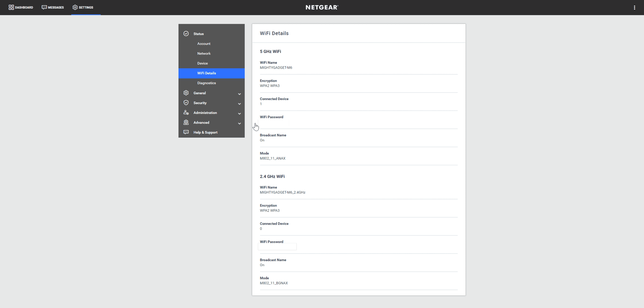The height and width of the screenshot is (308, 644).
Task: Click the Settings gear icon in top bar
Action: [x=75, y=7]
